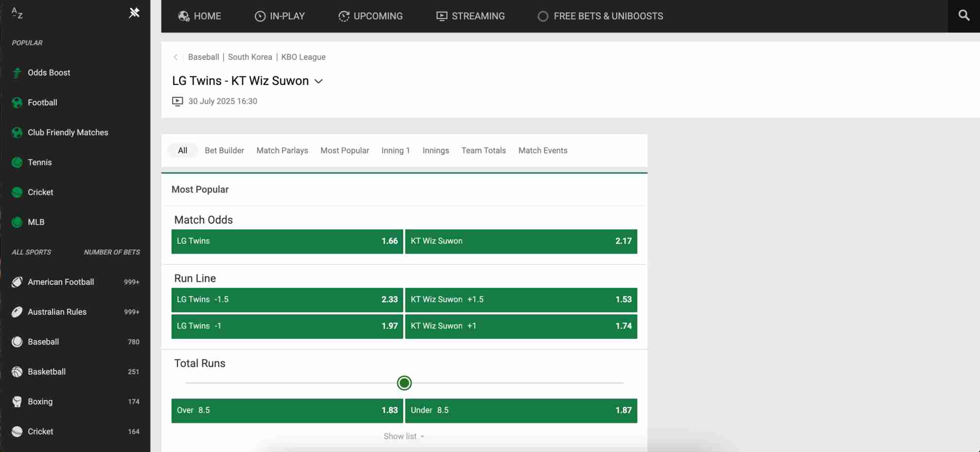Pick LG Twins -1.5 run line
The image size is (980, 452).
pos(287,300)
